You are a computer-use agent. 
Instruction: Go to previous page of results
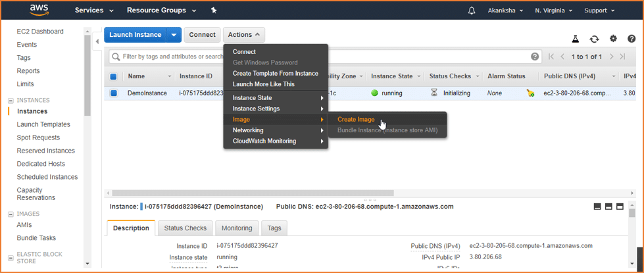pos(562,57)
